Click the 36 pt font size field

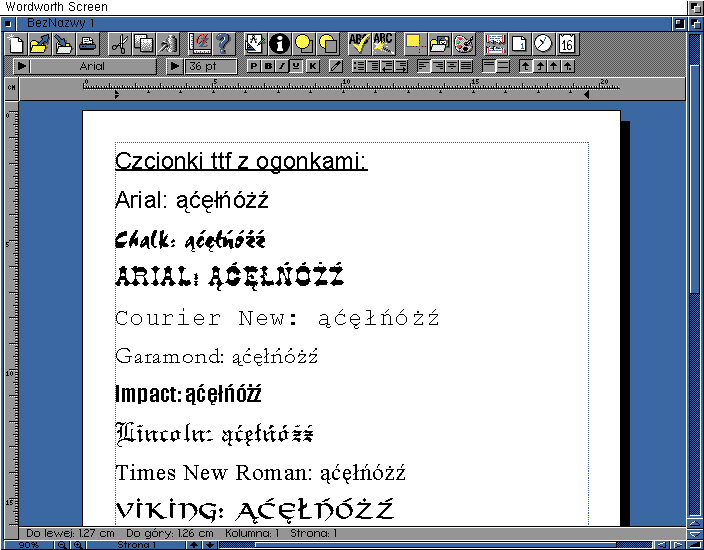(x=211, y=66)
